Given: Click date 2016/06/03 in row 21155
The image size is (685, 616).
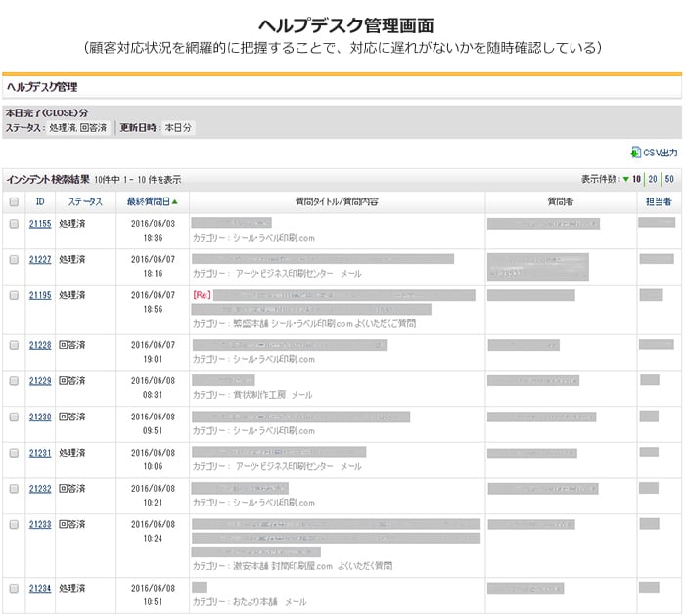Looking at the screenshot, I should [153, 224].
